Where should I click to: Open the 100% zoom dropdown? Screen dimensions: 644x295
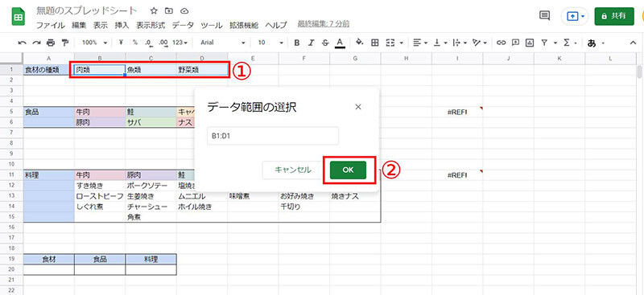(x=94, y=43)
